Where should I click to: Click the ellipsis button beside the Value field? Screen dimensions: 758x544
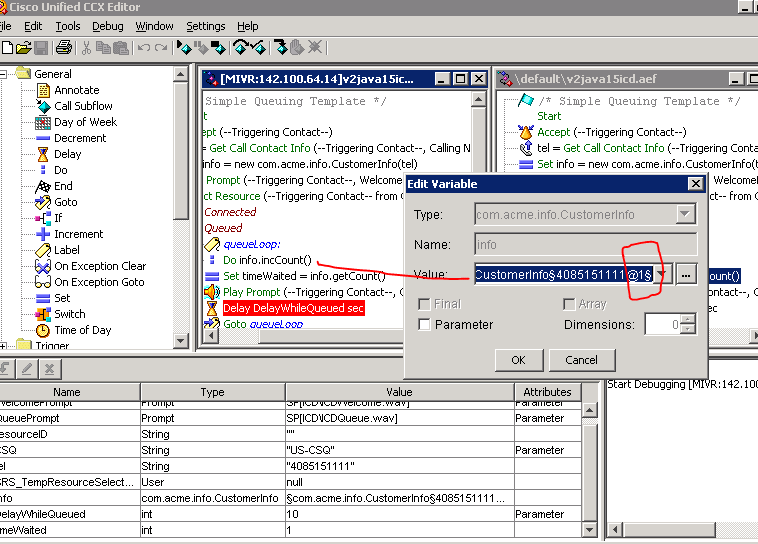tap(686, 275)
